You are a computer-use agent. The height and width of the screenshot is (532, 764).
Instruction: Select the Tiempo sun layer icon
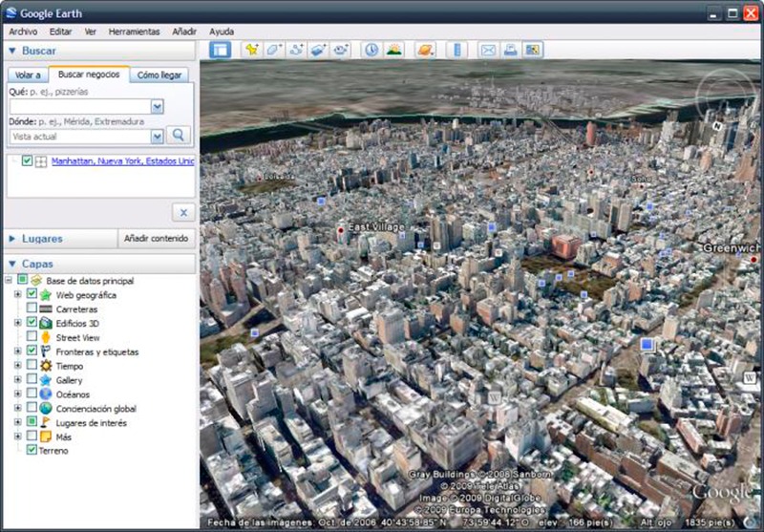tap(46, 366)
